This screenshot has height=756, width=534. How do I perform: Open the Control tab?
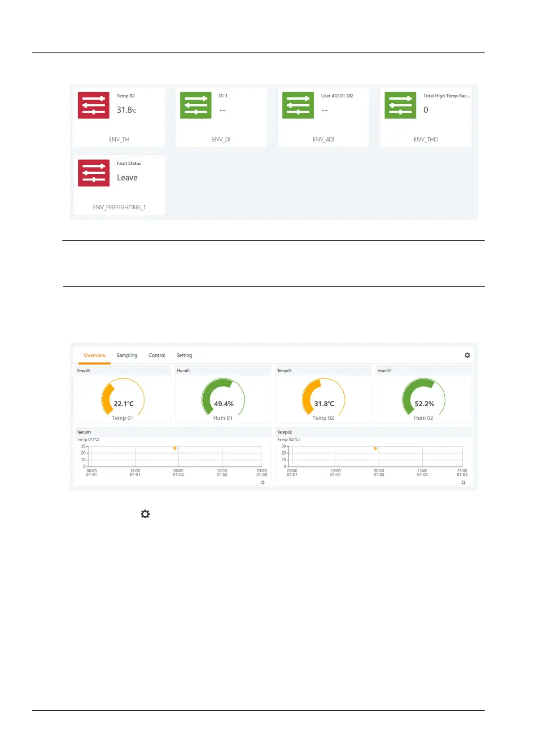[157, 355]
